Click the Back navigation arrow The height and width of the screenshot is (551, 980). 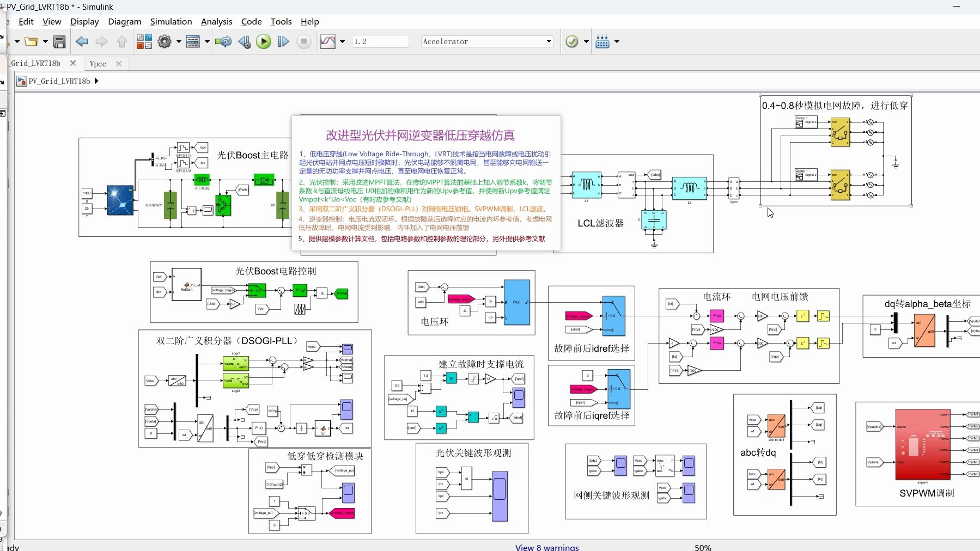82,41
